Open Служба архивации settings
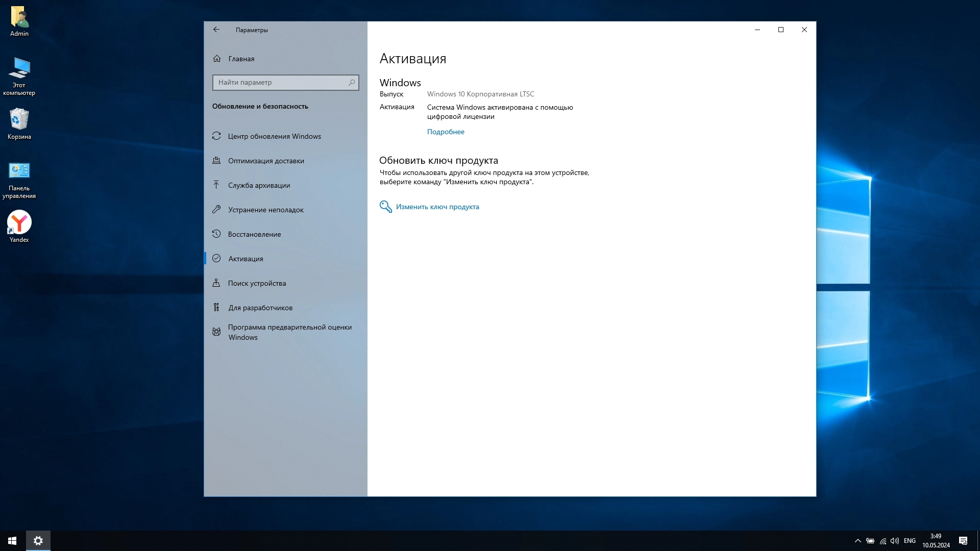The image size is (980, 551). click(259, 185)
